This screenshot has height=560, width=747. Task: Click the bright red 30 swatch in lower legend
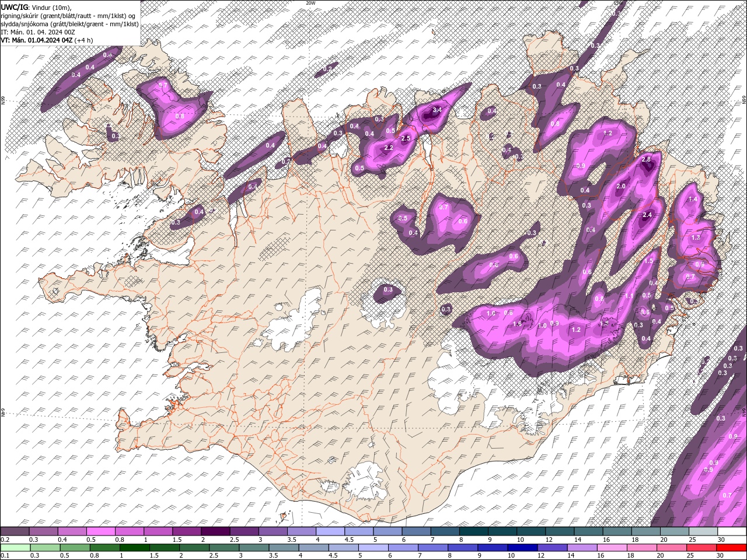click(x=731, y=547)
